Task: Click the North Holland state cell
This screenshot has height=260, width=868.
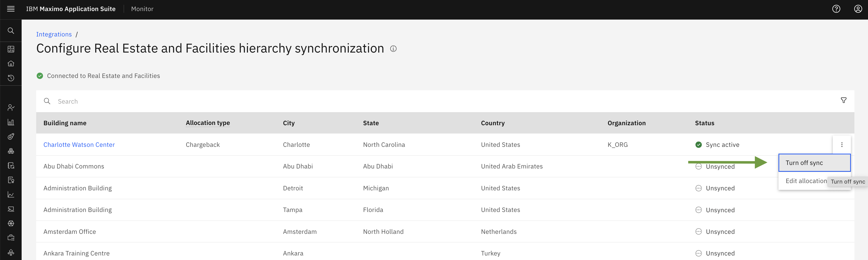Action: (x=383, y=232)
